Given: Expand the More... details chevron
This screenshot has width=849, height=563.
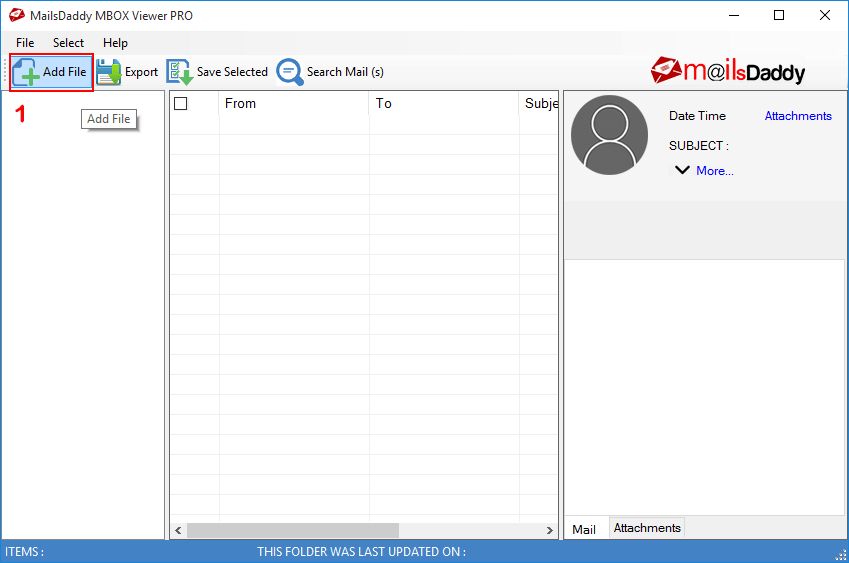Looking at the screenshot, I should [682, 170].
